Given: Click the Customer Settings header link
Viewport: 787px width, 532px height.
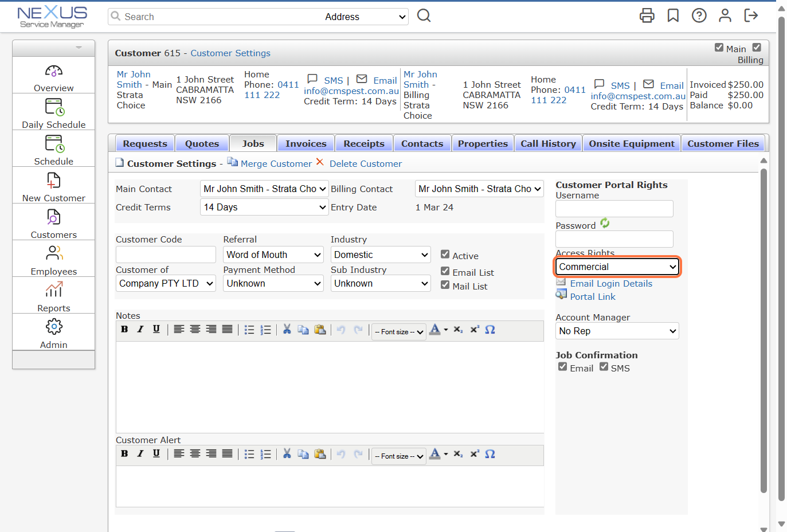Looking at the screenshot, I should pos(230,53).
